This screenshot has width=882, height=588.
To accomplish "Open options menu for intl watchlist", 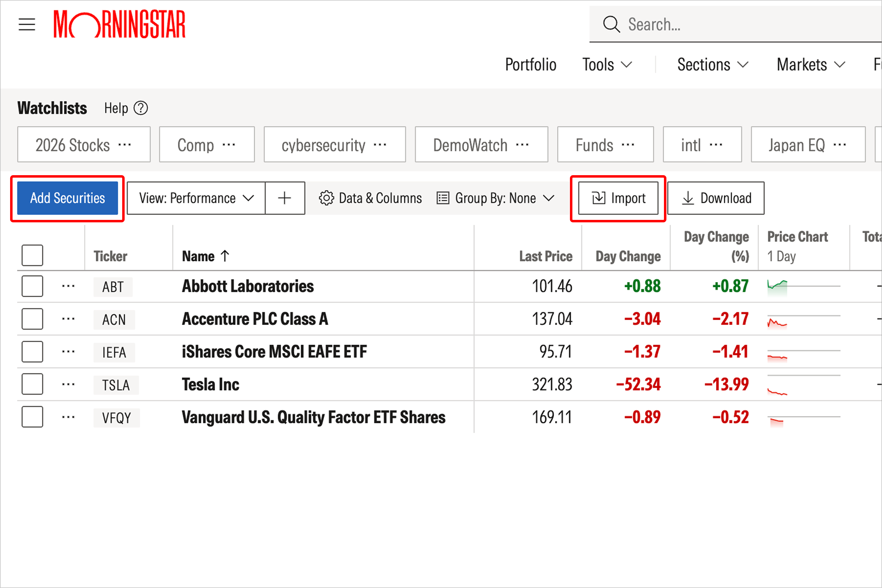I will (716, 145).
